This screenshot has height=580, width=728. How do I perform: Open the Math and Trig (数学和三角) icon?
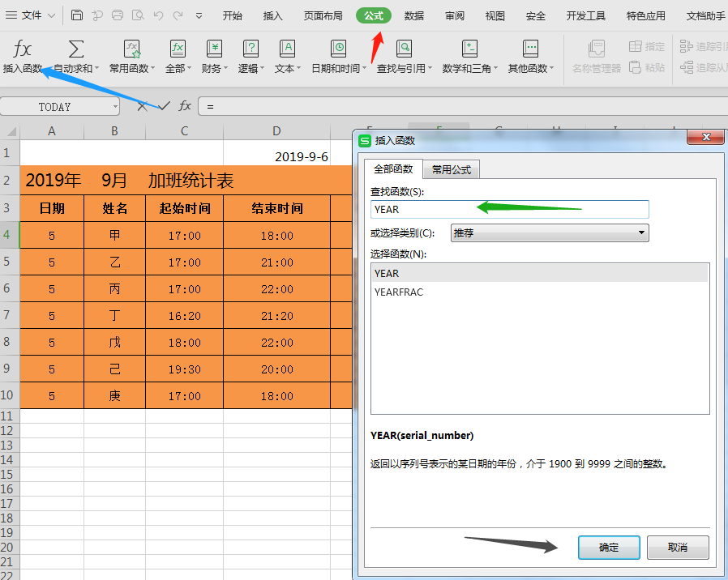click(469, 49)
